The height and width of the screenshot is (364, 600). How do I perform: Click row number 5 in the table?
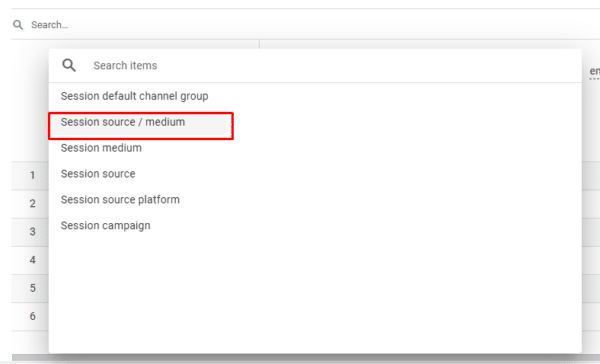click(33, 288)
